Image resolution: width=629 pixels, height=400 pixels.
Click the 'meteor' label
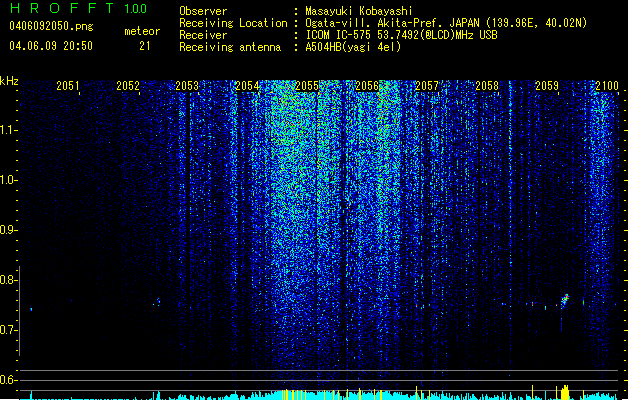[142, 31]
